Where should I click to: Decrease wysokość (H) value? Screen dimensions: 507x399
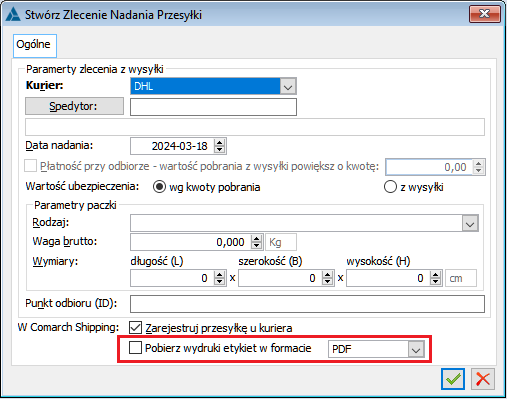(435, 281)
